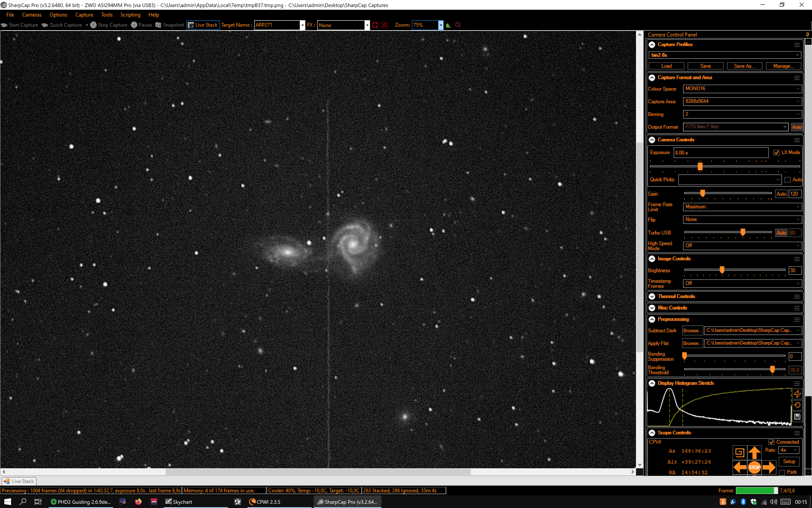Screen dimensions: 812x508
Task: Toggle the LX Mode checkbox
Action: pos(776,153)
